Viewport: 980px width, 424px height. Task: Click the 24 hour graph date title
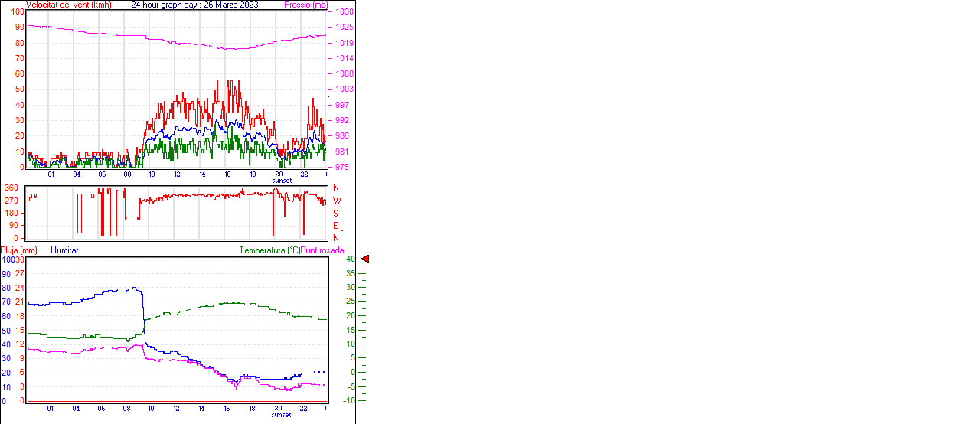pos(194,5)
